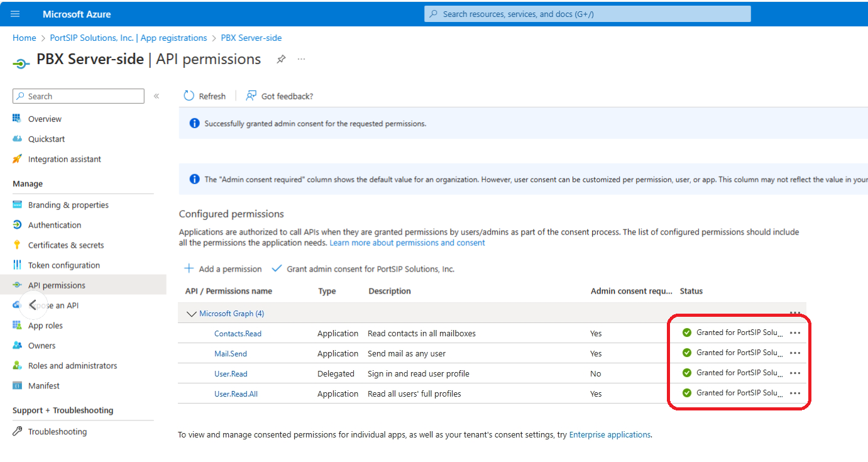Open Certificates & secrets in sidebar
The height and width of the screenshot is (462, 868).
tap(66, 245)
